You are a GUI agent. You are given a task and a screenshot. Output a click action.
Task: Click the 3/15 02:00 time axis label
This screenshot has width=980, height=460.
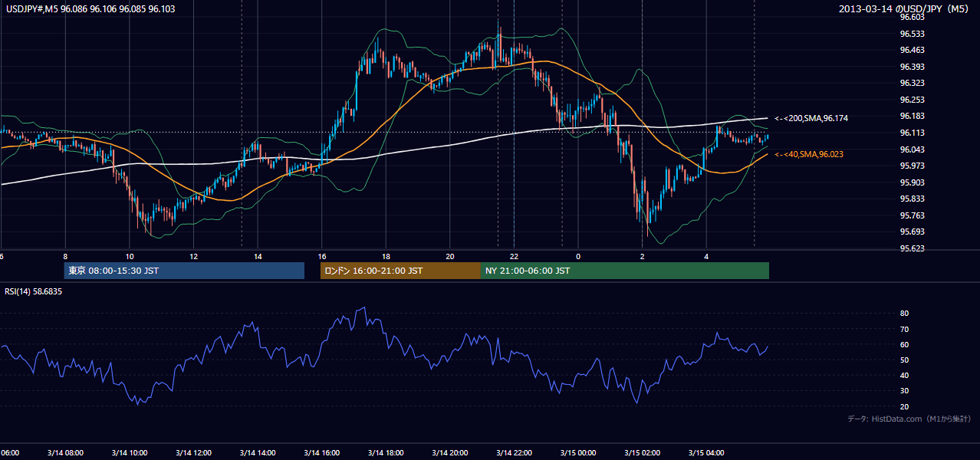(x=642, y=453)
